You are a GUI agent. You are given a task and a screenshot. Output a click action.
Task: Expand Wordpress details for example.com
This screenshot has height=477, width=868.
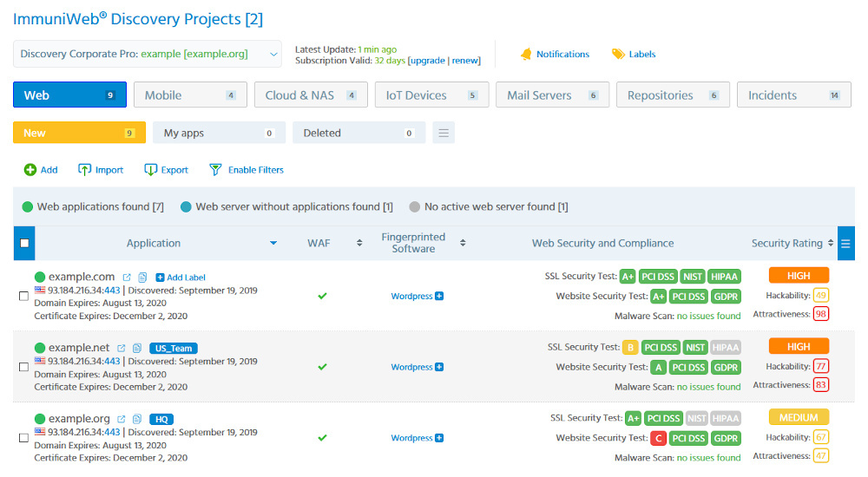coord(439,296)
